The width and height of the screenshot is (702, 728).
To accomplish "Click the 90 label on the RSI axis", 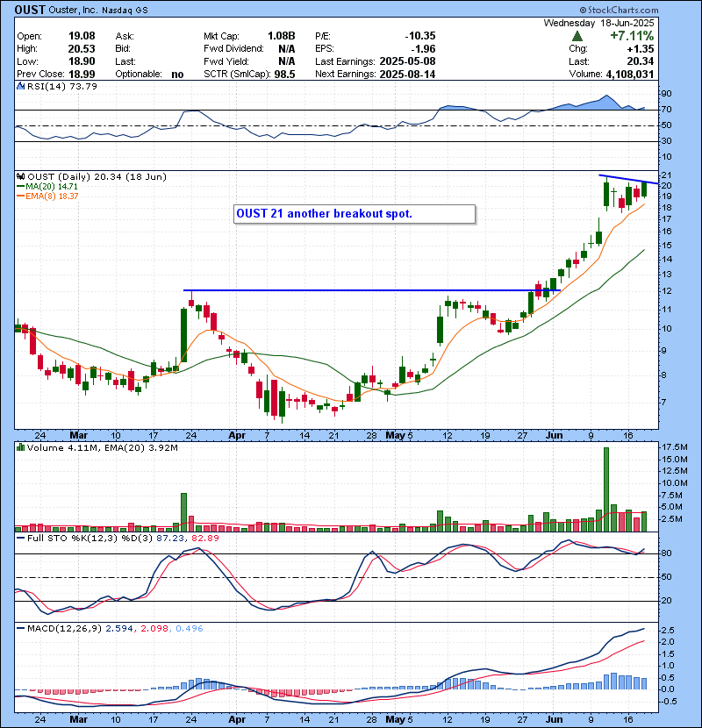I will 666,94.
